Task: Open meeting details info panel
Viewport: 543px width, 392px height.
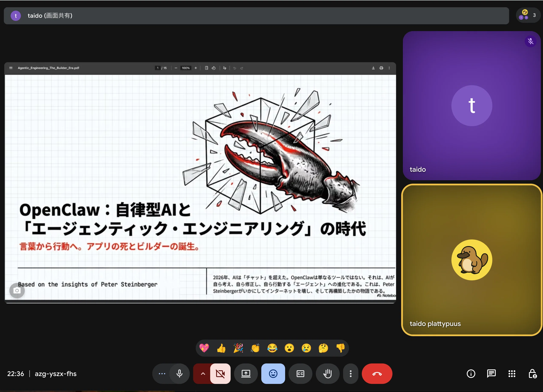Action: coord(471,373)
